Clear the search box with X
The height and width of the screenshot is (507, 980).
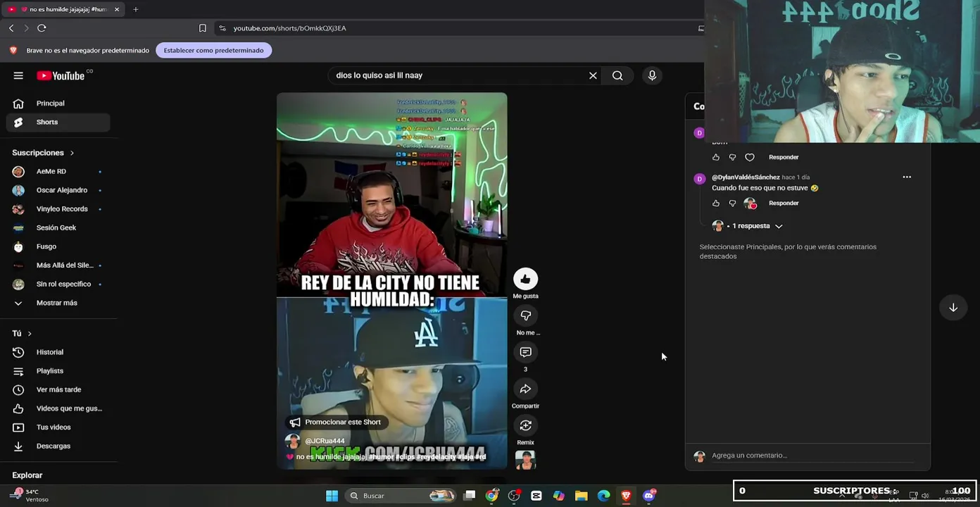[x=593, y=75]
